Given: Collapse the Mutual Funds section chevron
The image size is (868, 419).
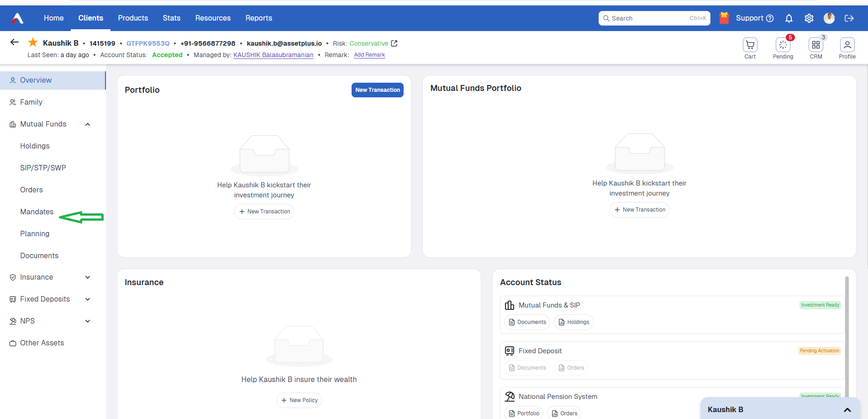Looking at the screenshot, I should (88, 124).
